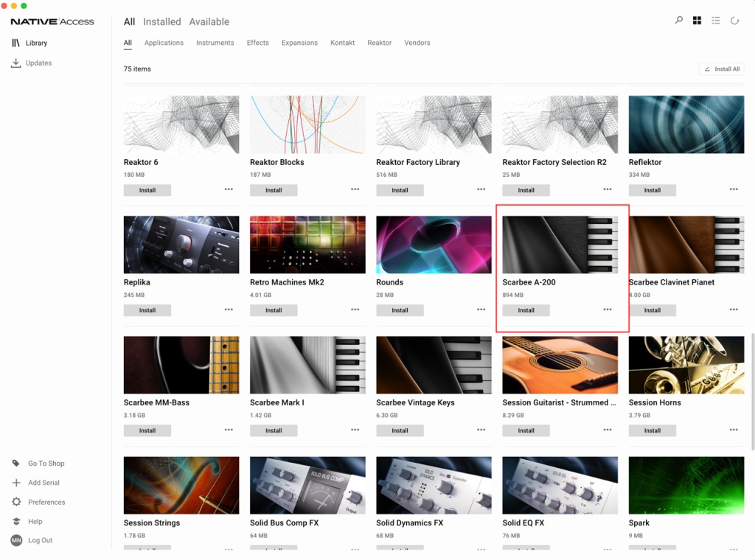Open Updates download icon in sidebar
755x560 pixels.
click(16, 63)
